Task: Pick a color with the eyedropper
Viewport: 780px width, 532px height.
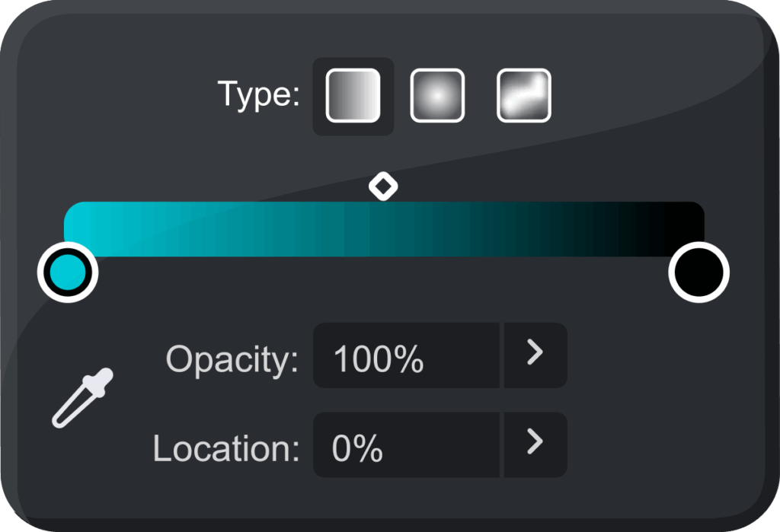Action: tap(82, 397)
